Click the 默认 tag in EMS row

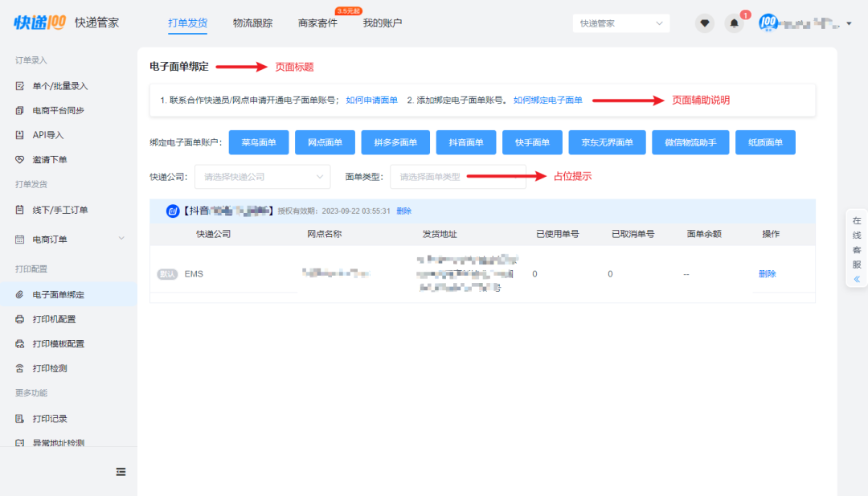point(167,274)
